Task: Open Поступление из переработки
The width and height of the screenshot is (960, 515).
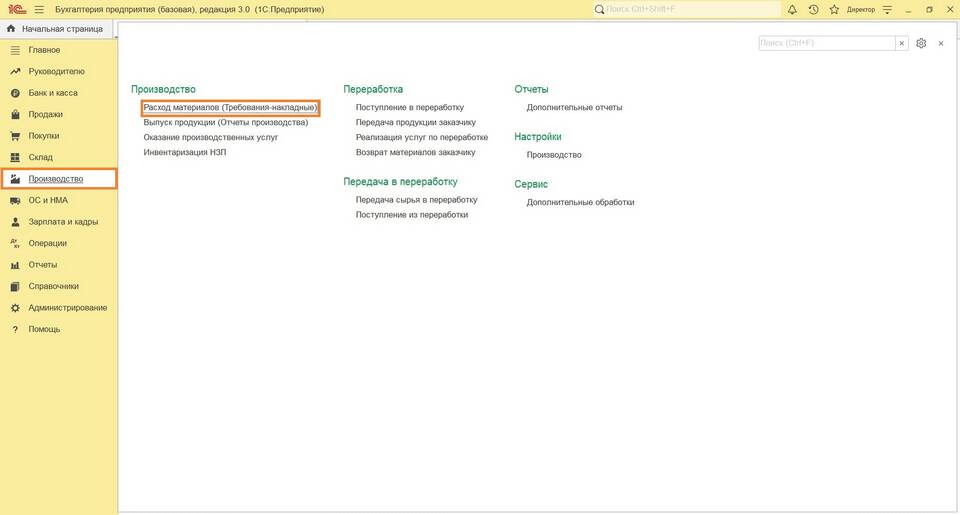Action: click(412, 214)
